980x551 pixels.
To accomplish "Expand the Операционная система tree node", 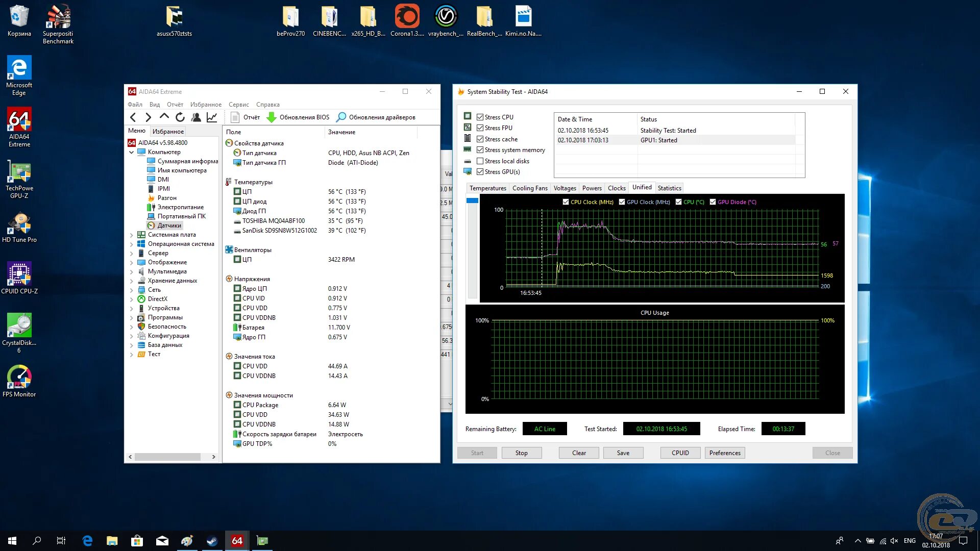I will [x=132, y=244].
